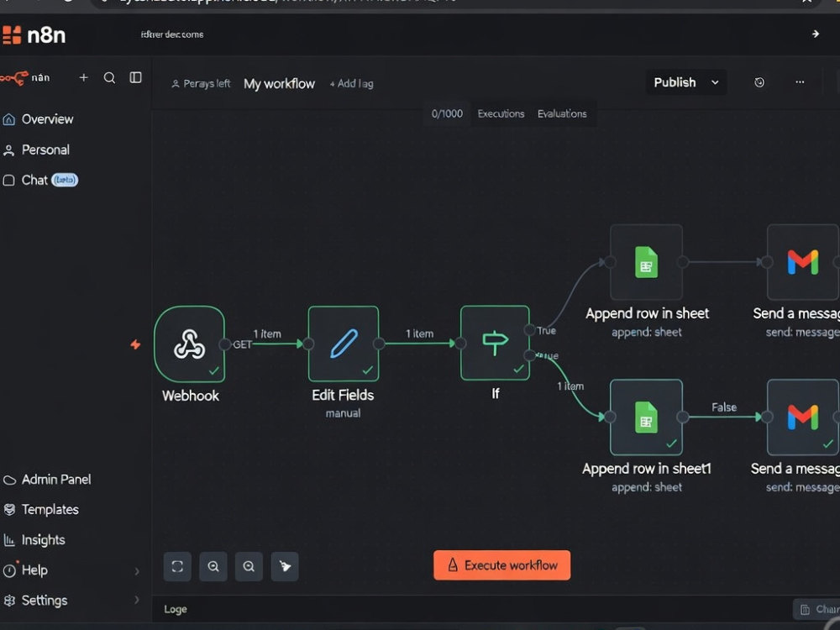Open the three-dot more options menu

(800, 82)
